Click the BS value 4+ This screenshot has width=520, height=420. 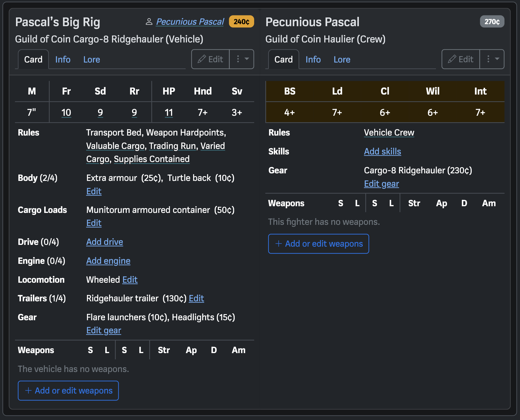point(290,113)
